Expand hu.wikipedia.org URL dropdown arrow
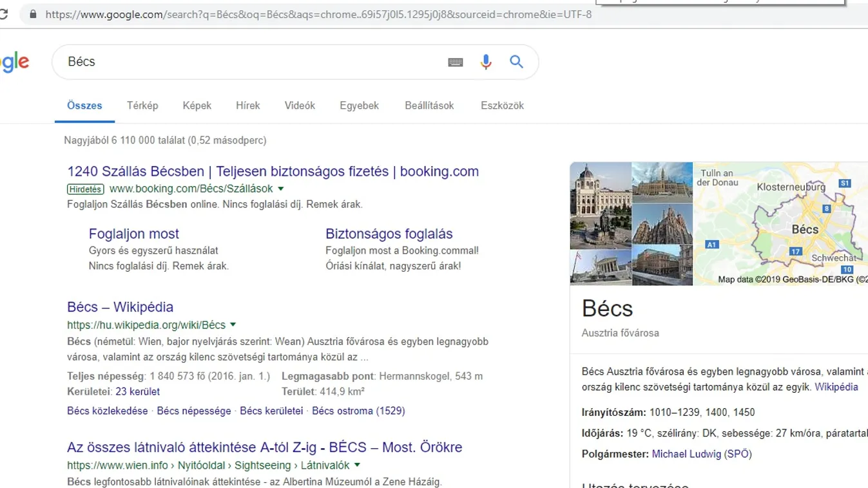 pos(233,325)
